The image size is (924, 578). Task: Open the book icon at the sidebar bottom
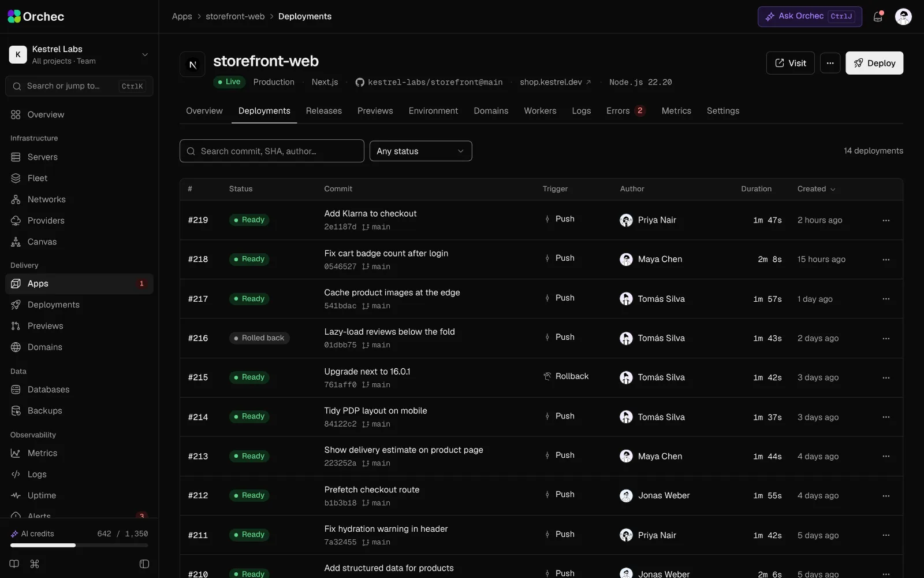click(14, 564)
